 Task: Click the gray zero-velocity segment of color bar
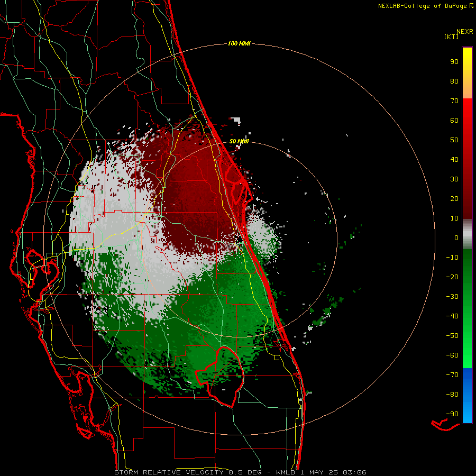pyautogui.click(x=467, y=234)
